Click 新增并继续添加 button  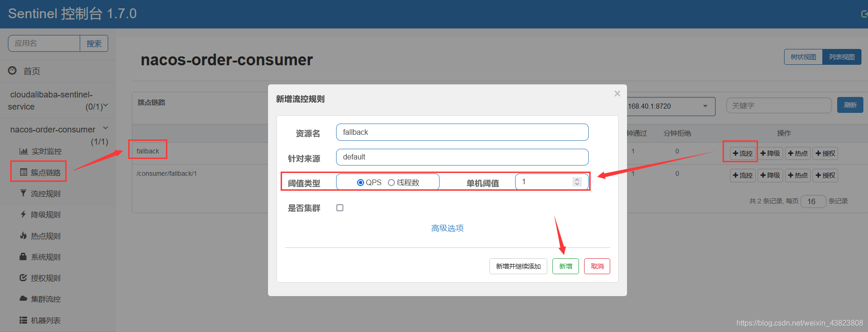(x=518, y=266)
